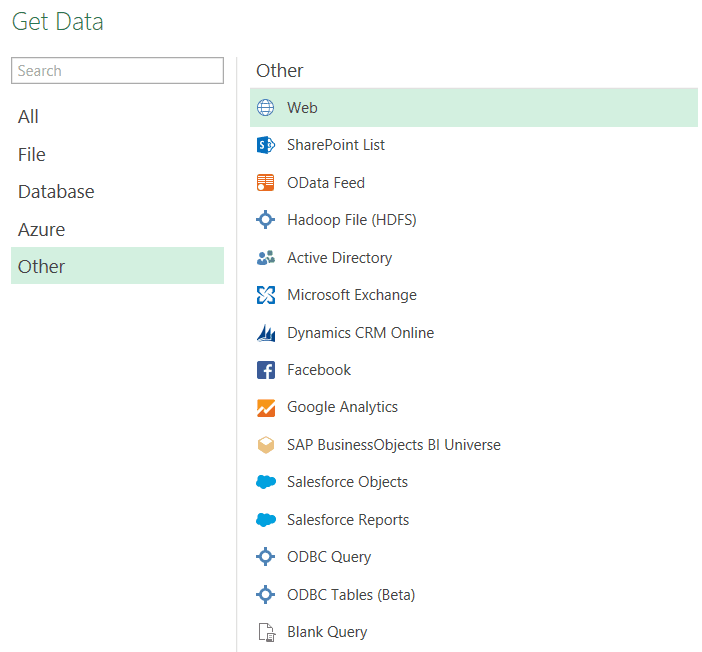702x652 pixels.
Task: Click the Dynamics CRM Online icon
Action: [265, 333]
